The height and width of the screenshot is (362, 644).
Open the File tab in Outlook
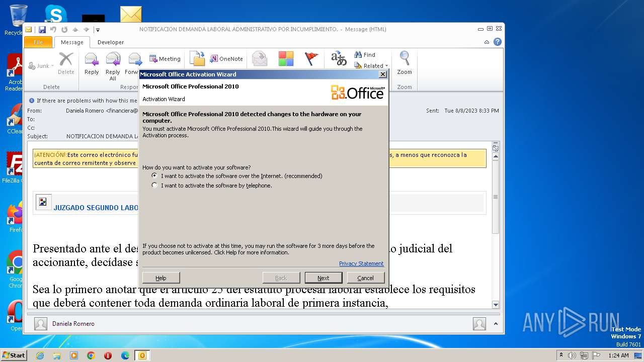tap(38, 42)
